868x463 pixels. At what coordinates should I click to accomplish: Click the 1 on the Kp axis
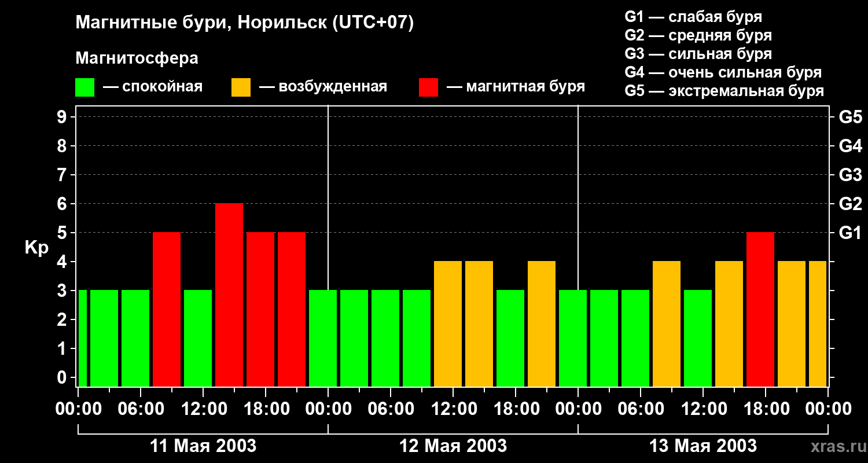(62, 349)
